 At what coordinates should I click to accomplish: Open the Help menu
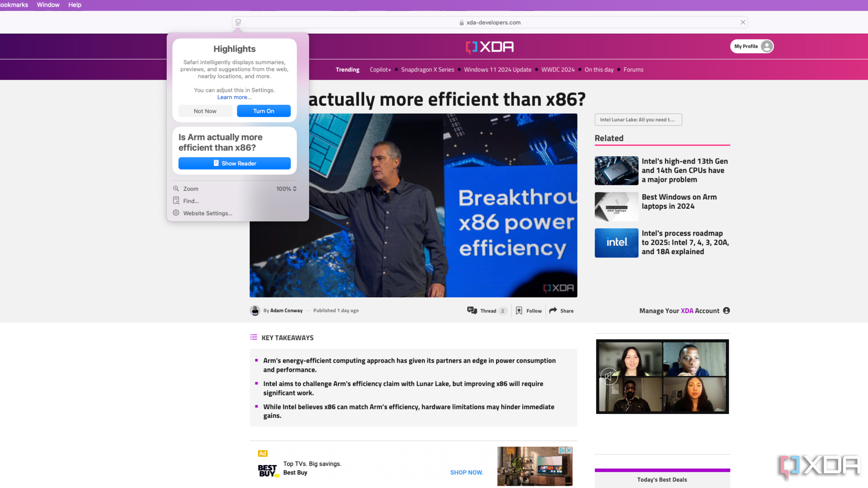(x=75, y=5)
